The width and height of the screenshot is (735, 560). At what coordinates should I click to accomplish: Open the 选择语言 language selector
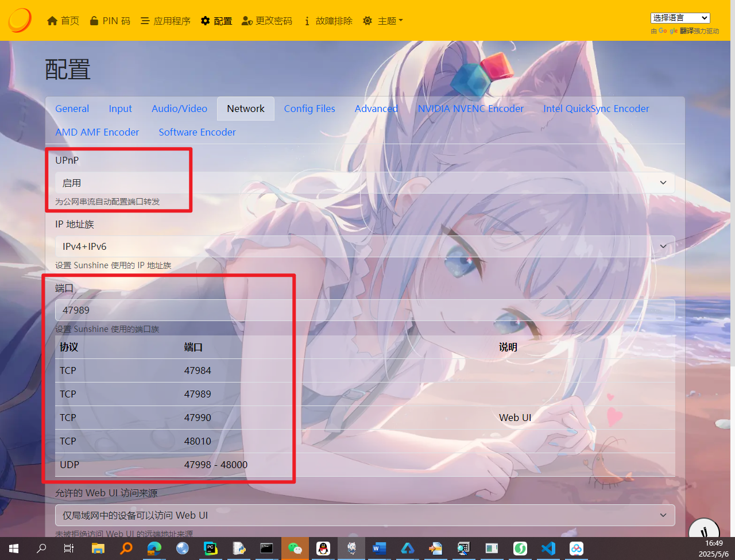pos(680,18)
